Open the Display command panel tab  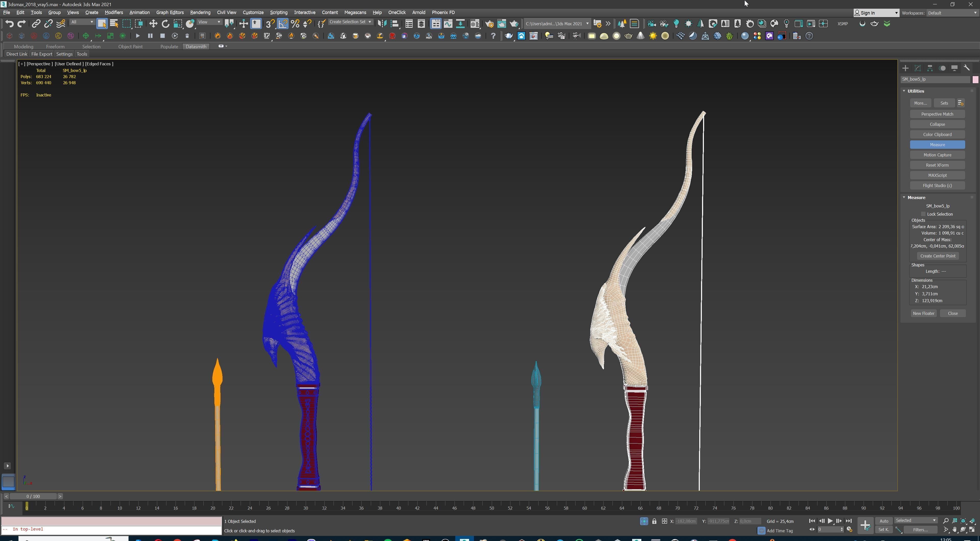954,68
